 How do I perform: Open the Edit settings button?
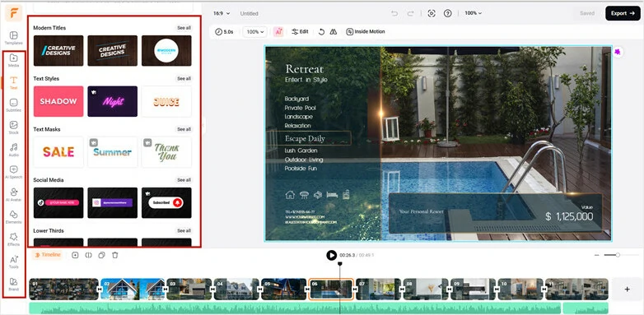pos(300,31)
